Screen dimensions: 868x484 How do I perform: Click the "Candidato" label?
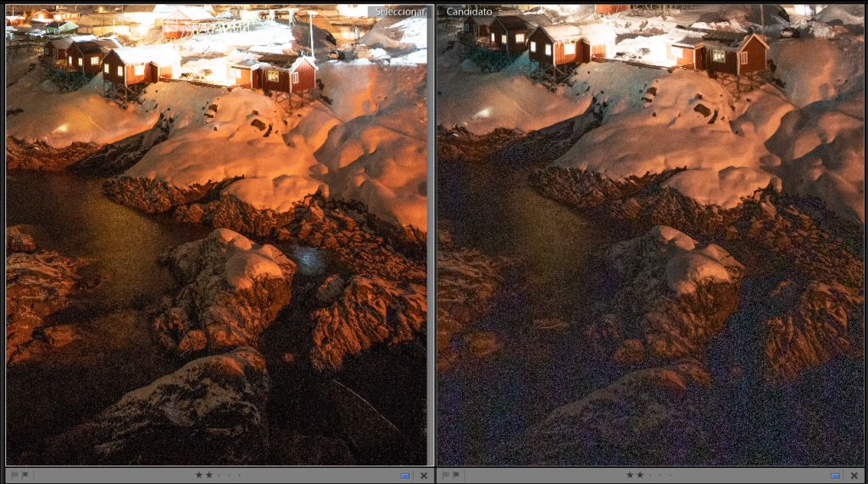pos(469,12)
